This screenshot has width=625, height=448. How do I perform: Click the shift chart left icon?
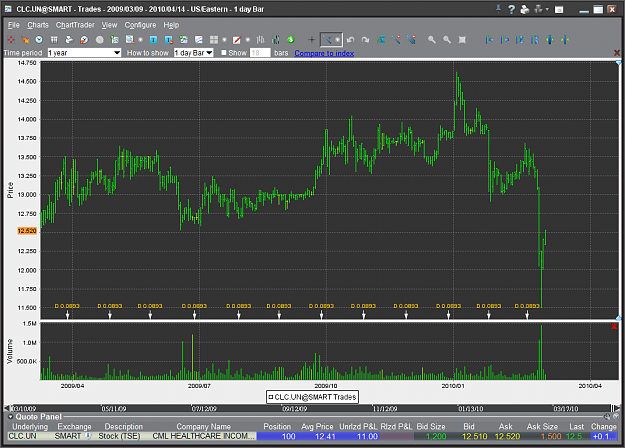click(489, 39)
